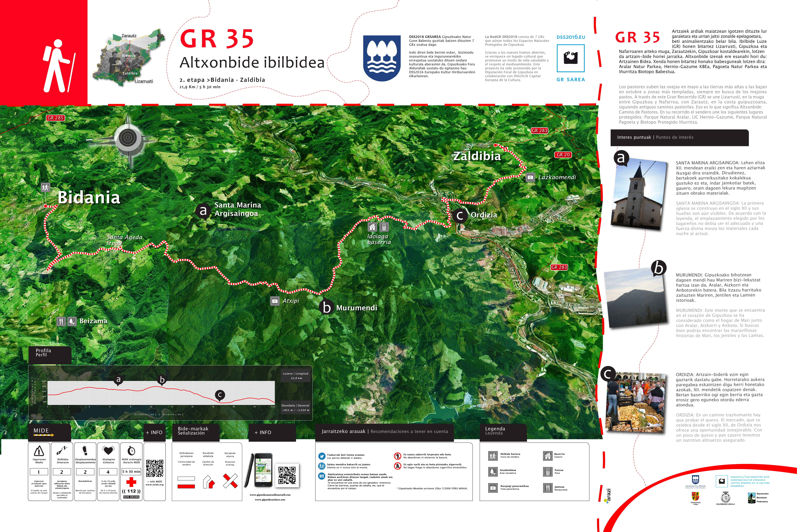Click the GR 20 route label

tap(563, 155)
